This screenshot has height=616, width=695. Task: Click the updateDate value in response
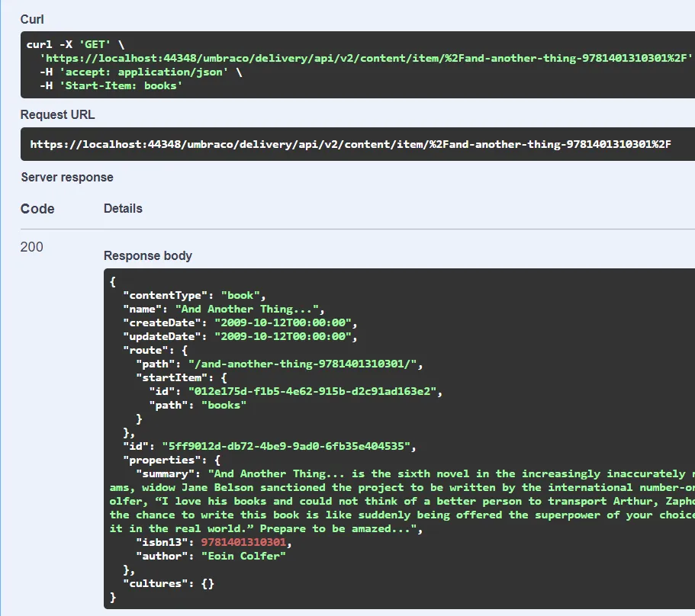[x=285, y=336]
